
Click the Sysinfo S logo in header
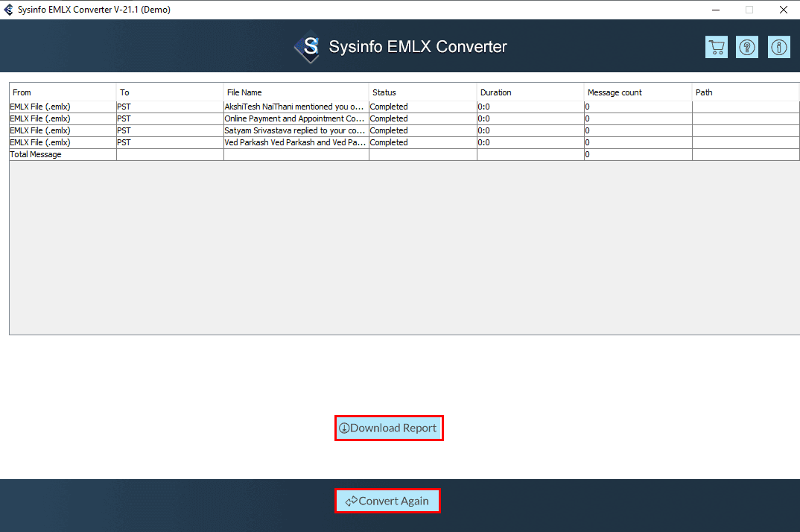click(308, 46)
